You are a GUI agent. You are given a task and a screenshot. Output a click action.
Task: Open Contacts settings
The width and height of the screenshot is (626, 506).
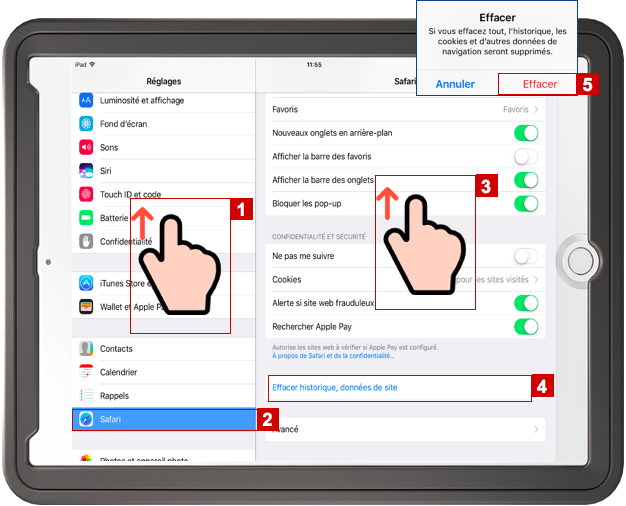[164, 349]
